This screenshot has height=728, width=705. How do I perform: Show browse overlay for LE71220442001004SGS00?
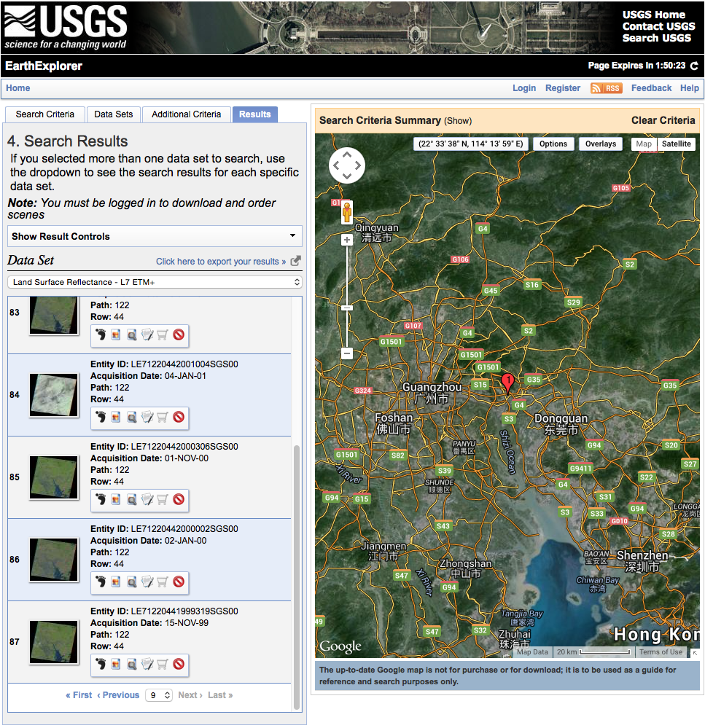coord(116,416)
